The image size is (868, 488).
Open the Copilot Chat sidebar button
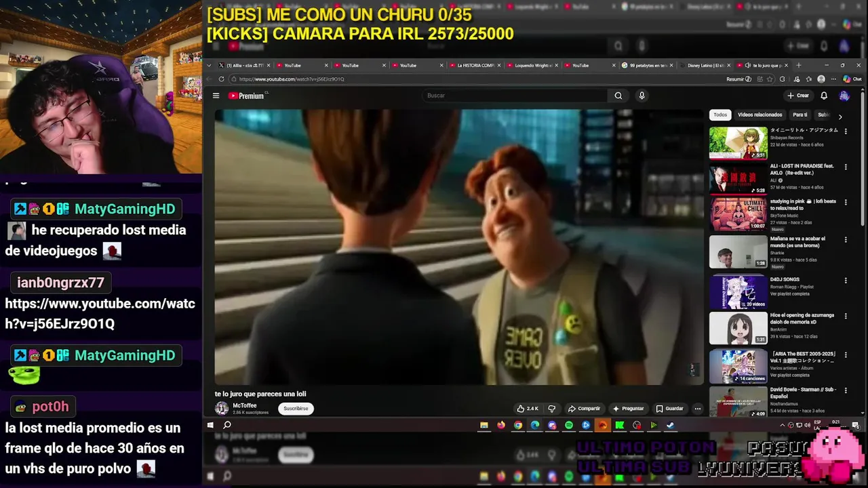click(852, 79)
